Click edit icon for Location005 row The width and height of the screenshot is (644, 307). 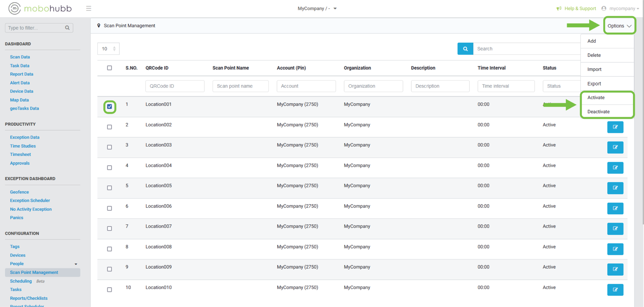[x=615, y=188]
